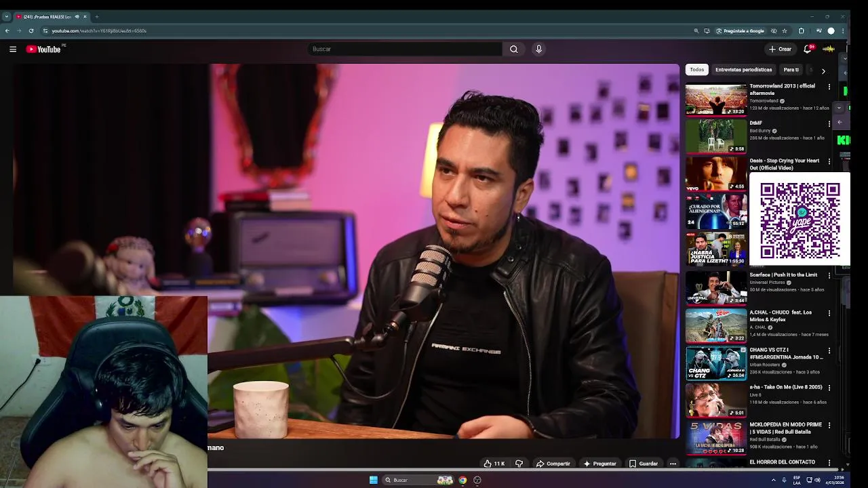Open the media controls icon in Chrome toolbar
868x488 pixels.
(818, 30)
